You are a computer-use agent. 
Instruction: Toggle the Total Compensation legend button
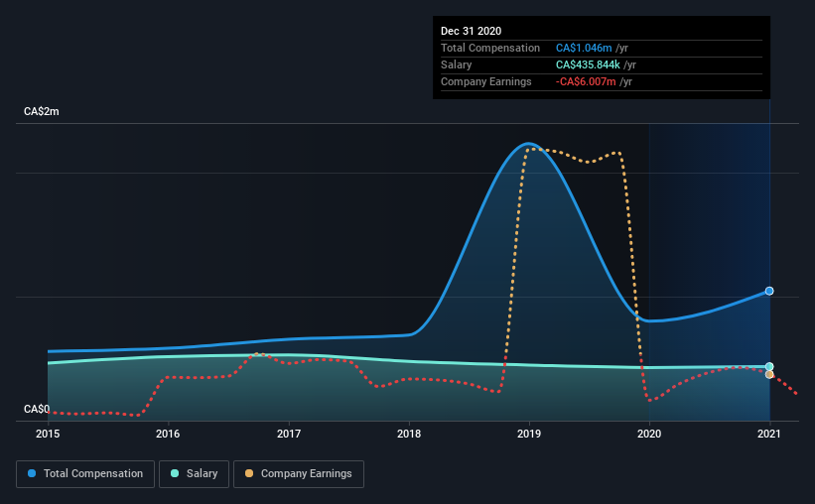tap(85, 474)
